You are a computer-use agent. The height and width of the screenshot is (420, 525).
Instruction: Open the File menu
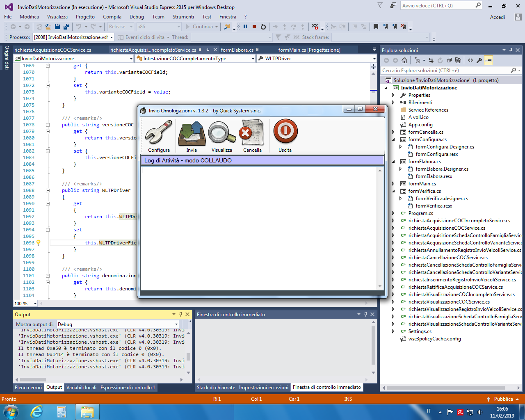[x=8, y=17]
